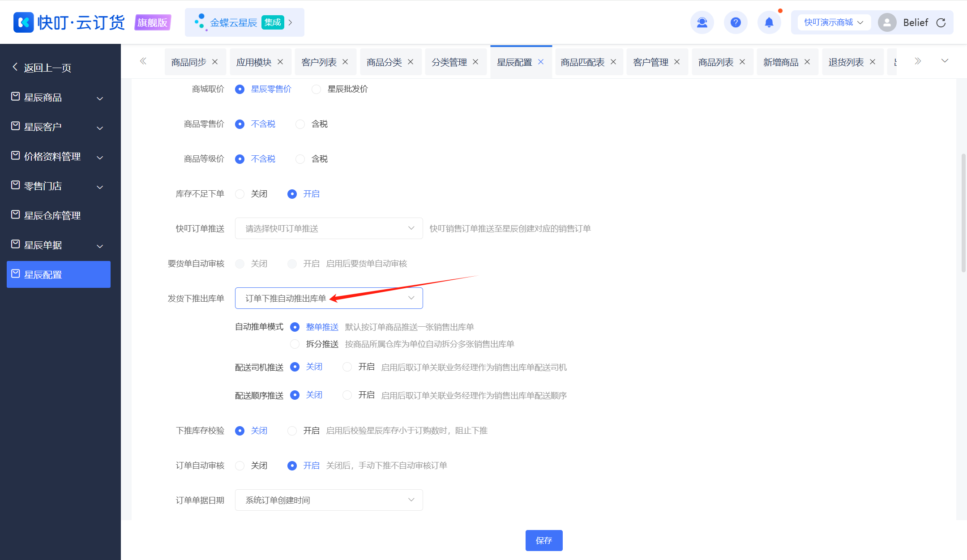Close the 应用模块 tab
967x560 pixels.
(280, 62)
